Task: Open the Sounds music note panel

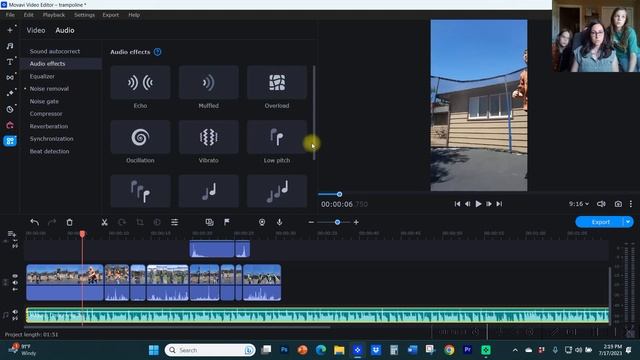Action: click(x=10, y=46)
